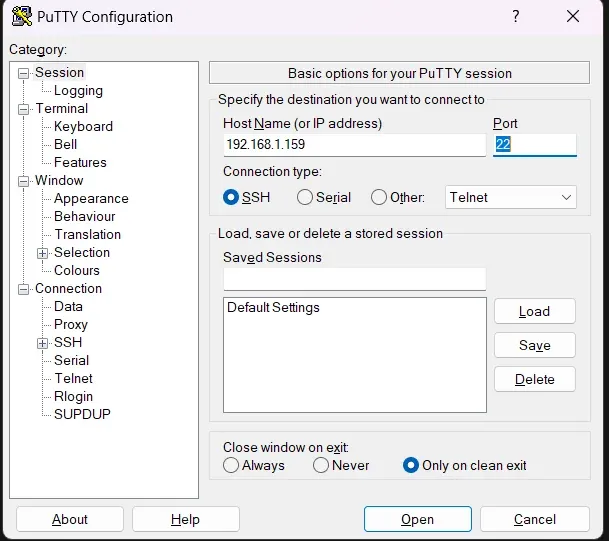Choose Never for close window on exit
Screen dimensions: 609x541
point(321,465)
